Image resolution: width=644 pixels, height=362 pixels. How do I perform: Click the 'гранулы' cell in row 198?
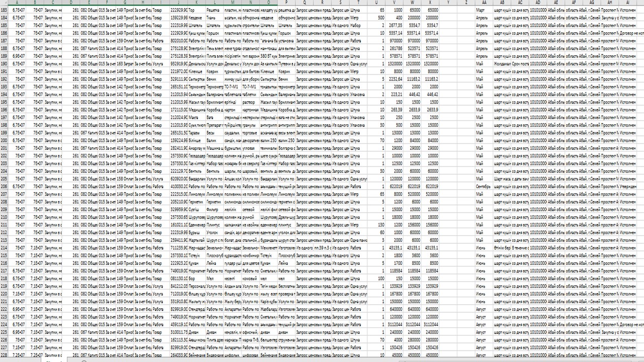coord(251,125)
